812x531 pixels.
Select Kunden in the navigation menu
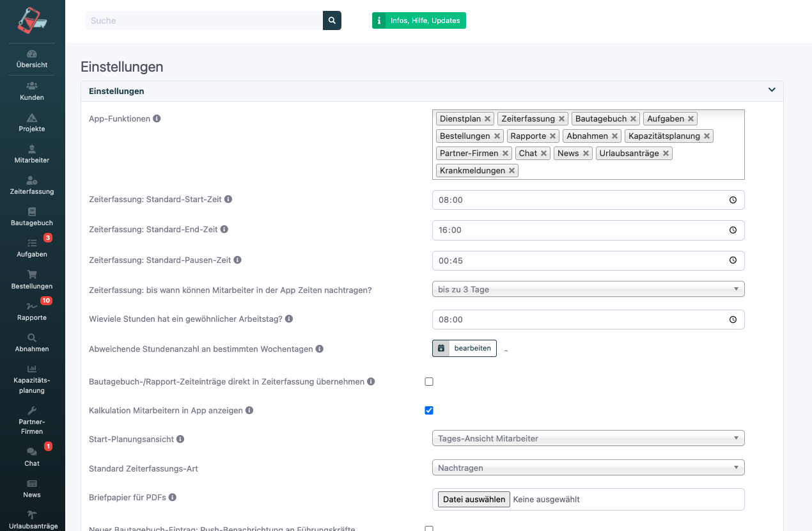(x=31, y=90)
